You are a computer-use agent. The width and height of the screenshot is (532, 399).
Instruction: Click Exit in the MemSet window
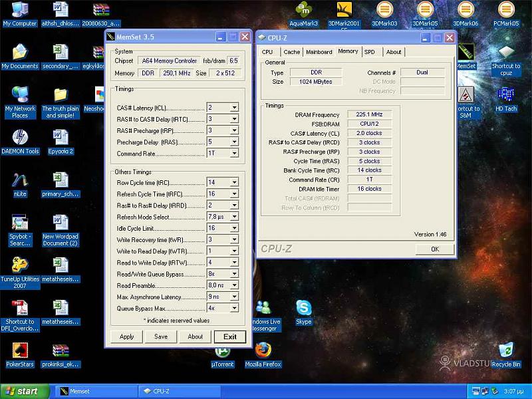point(230,336)
